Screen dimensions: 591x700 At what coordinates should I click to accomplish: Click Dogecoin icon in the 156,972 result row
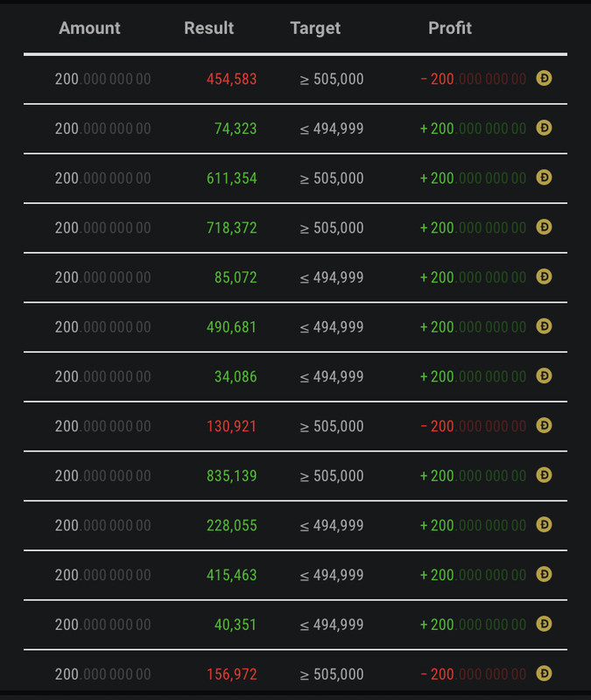[x=544, y=674]
